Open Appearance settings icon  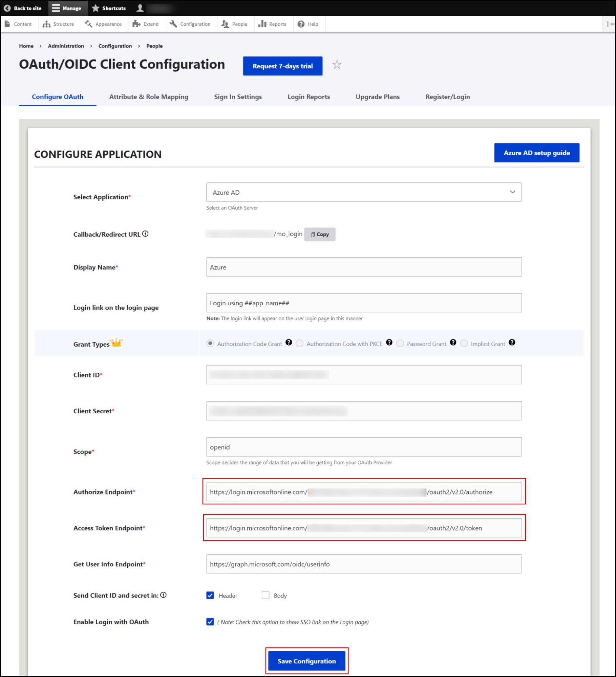88,24
